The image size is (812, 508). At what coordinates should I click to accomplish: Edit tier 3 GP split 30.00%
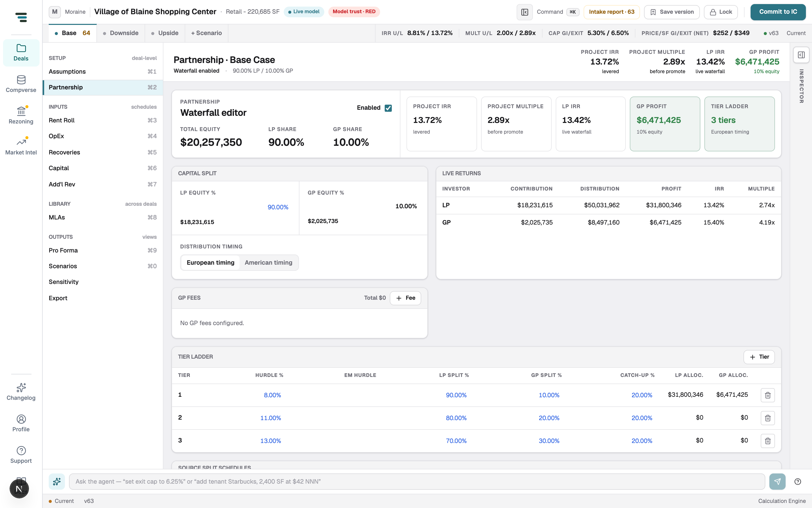[549, 441]
